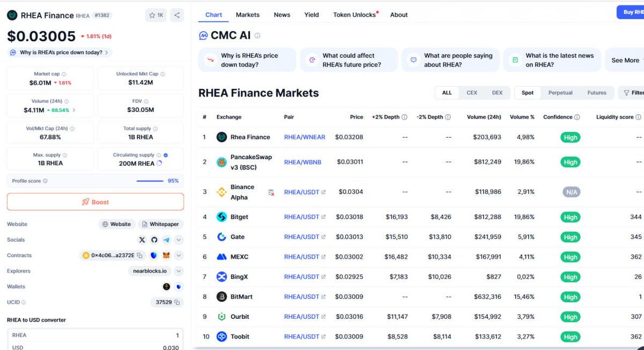Open the Token Unlocks tab
Screen dimensions: 644x350
355,14
